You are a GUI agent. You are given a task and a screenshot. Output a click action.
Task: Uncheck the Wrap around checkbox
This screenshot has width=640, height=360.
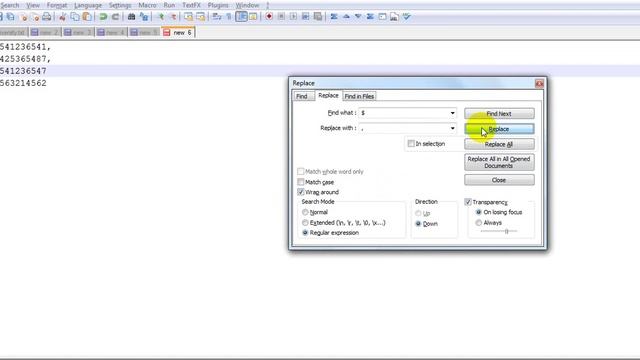tap(301, 192)
